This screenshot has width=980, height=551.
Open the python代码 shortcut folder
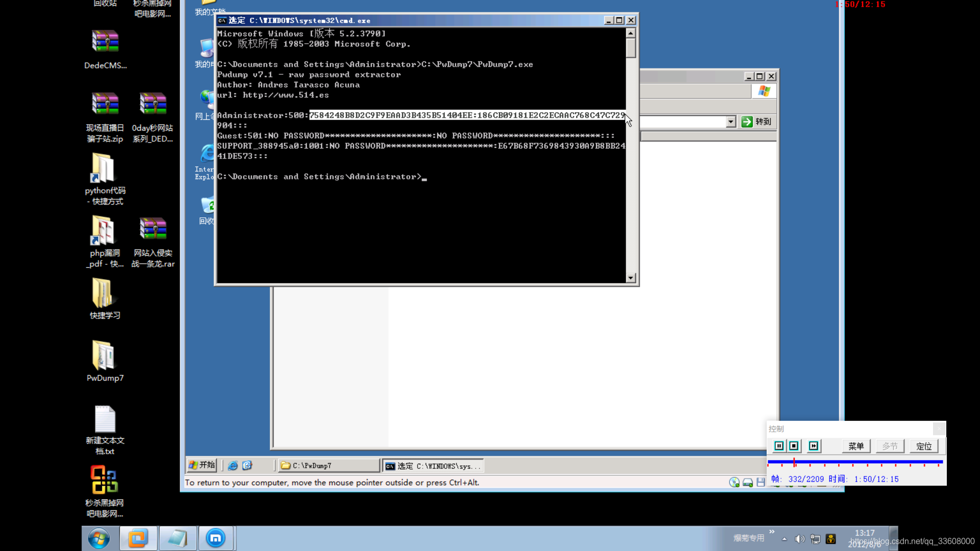(x=105, y=180)
